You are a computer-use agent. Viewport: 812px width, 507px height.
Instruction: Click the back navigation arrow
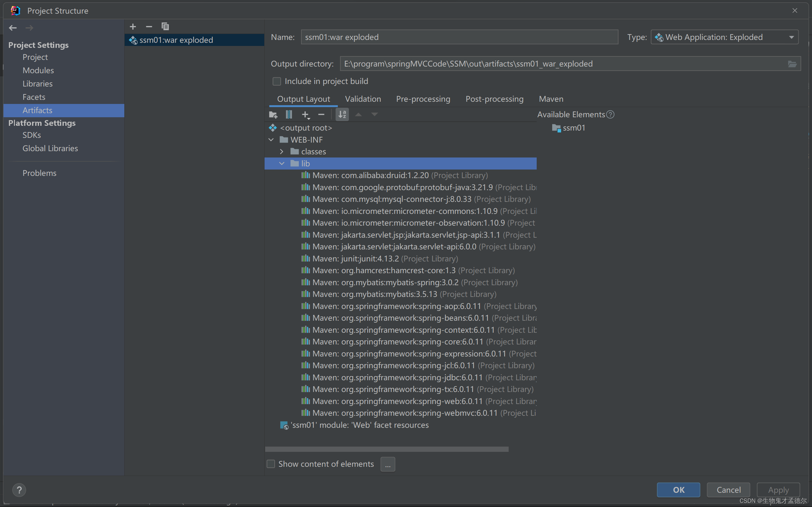pyautogui.click(x=13, y=28)
